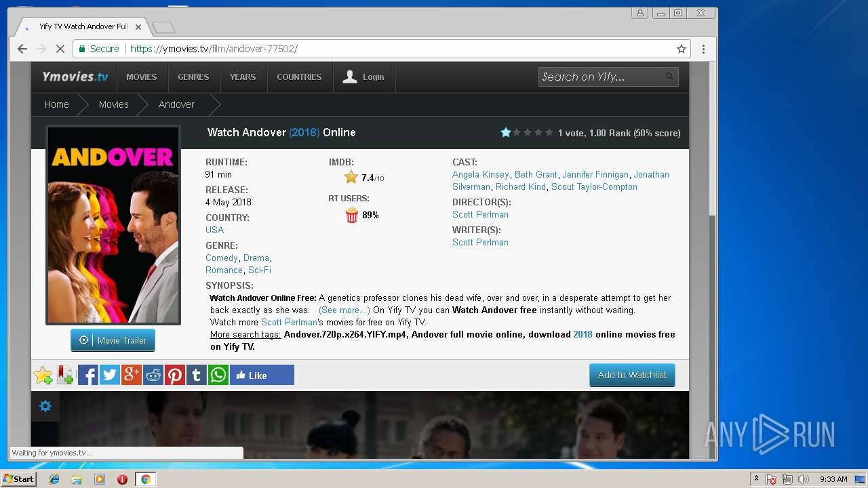
Task: Open Angela Kinsey cast link
Action: pyautogui.click(x=481, y=174)
